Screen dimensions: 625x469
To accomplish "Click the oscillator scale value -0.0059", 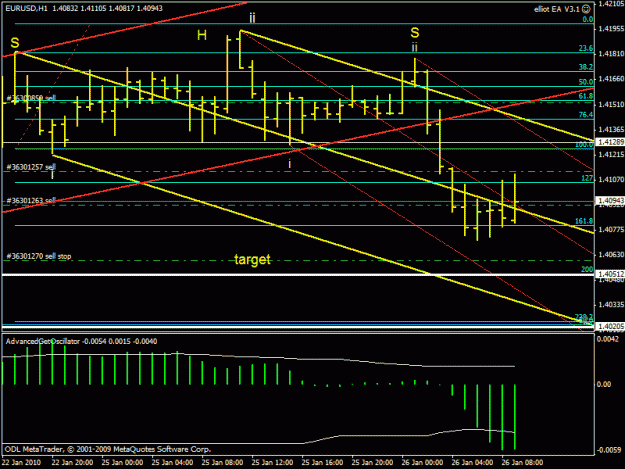I will pos(608,450).
